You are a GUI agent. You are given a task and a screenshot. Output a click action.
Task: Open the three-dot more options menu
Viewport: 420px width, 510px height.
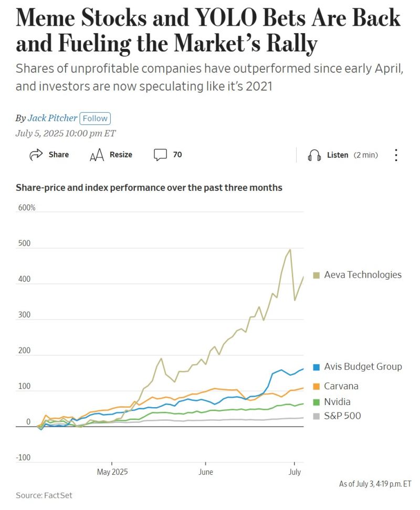[396, 155]
